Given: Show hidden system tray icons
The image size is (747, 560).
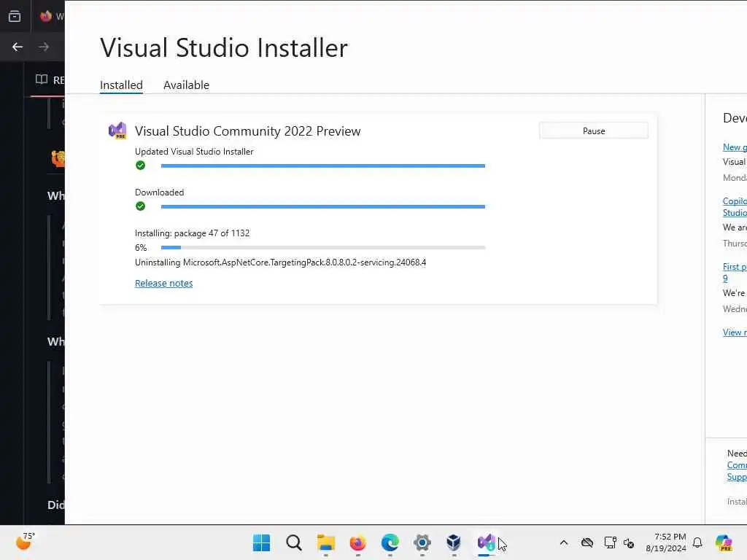Looking at the screenshot, I should tap(564, 542).
